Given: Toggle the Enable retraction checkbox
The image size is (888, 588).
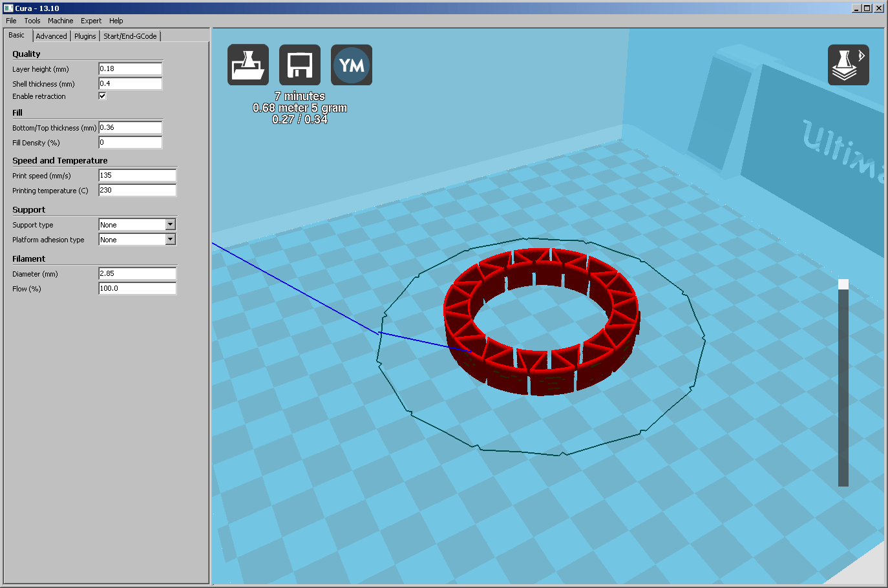Looking at the screenshot, I should (102, 96).
